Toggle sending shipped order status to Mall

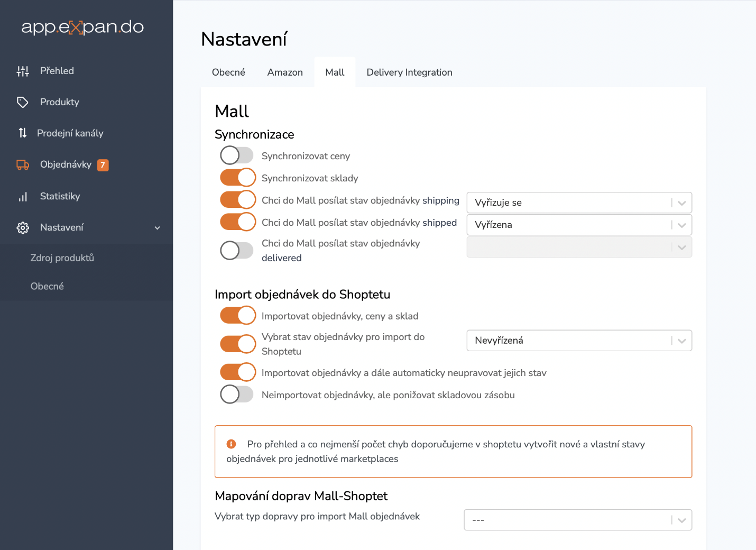tap(238, 222)
